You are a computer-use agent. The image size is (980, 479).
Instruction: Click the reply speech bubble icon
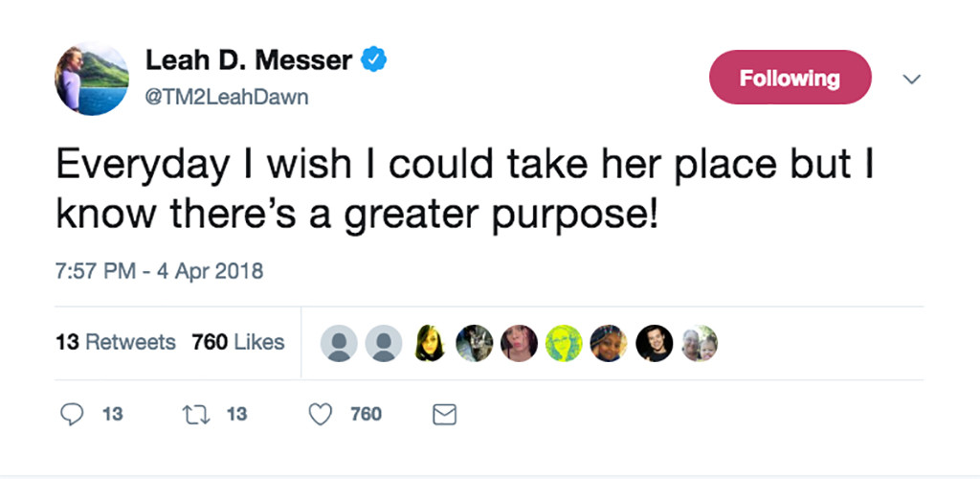click(72, 414)
